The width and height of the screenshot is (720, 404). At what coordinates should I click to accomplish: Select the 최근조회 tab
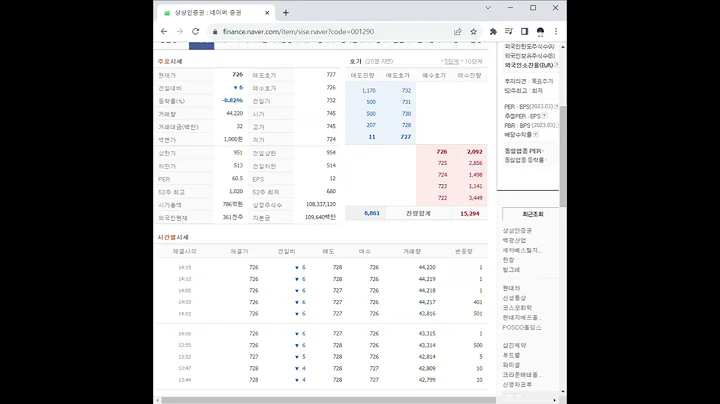click(x=532, y=214)
